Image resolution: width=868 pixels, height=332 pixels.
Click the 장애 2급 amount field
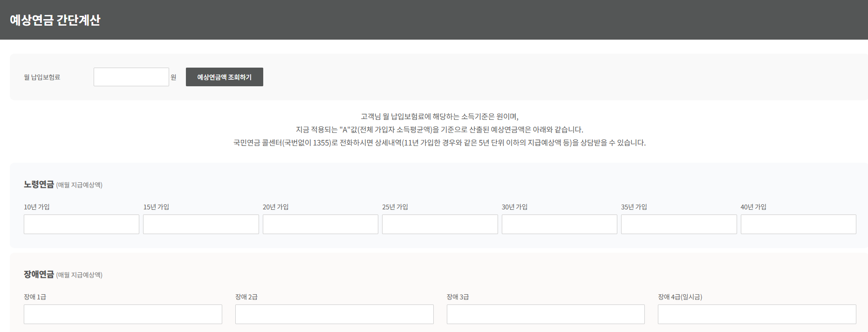[x=335, y=314]
